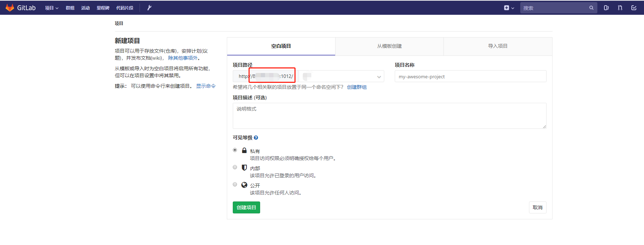
Task: Click the visibility level help question icon
Action: pyautogui.click(x=256, y=138)
